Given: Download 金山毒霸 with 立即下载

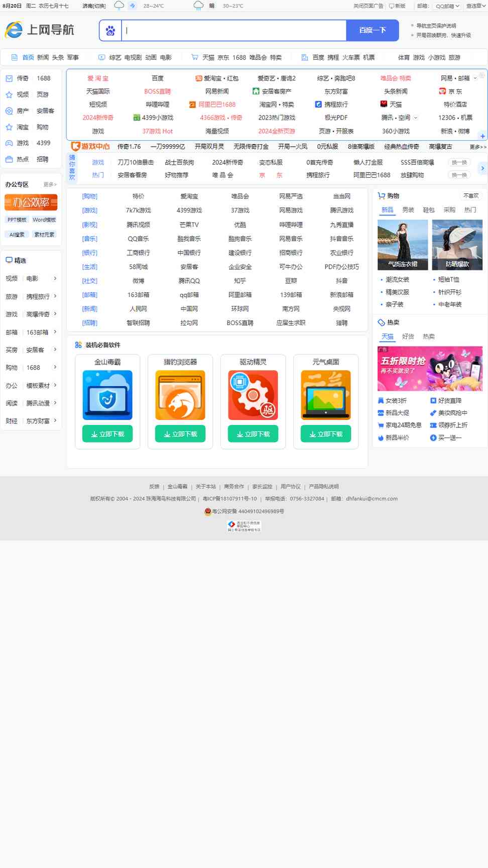Looking at the screenshot, I should pyautogui.click(x=107, y=434).
